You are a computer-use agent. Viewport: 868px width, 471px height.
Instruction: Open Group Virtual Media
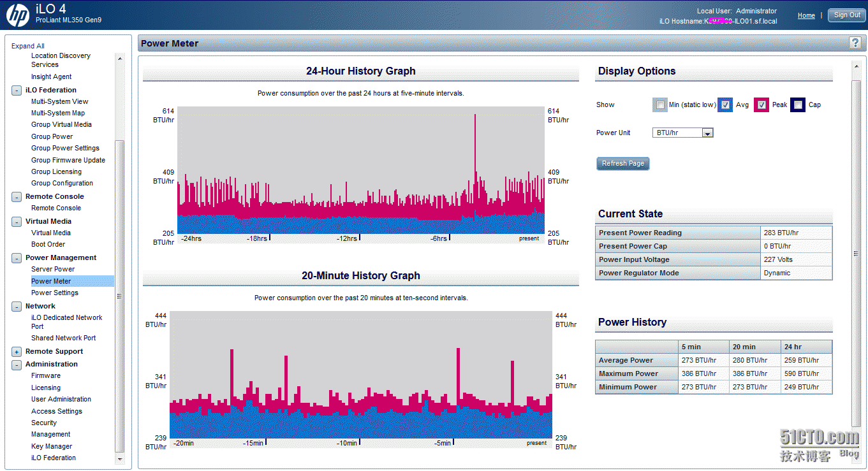point(61,124)
